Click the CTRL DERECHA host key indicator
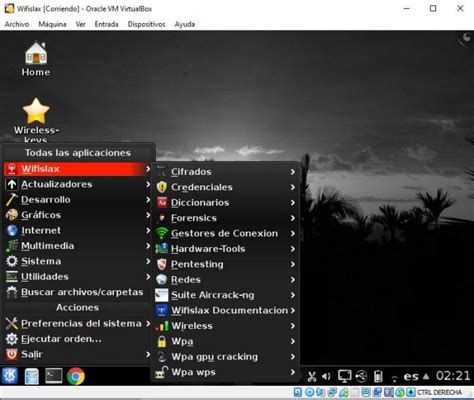The height and width of the screenshot is (400, 474). tap(439, 392)
